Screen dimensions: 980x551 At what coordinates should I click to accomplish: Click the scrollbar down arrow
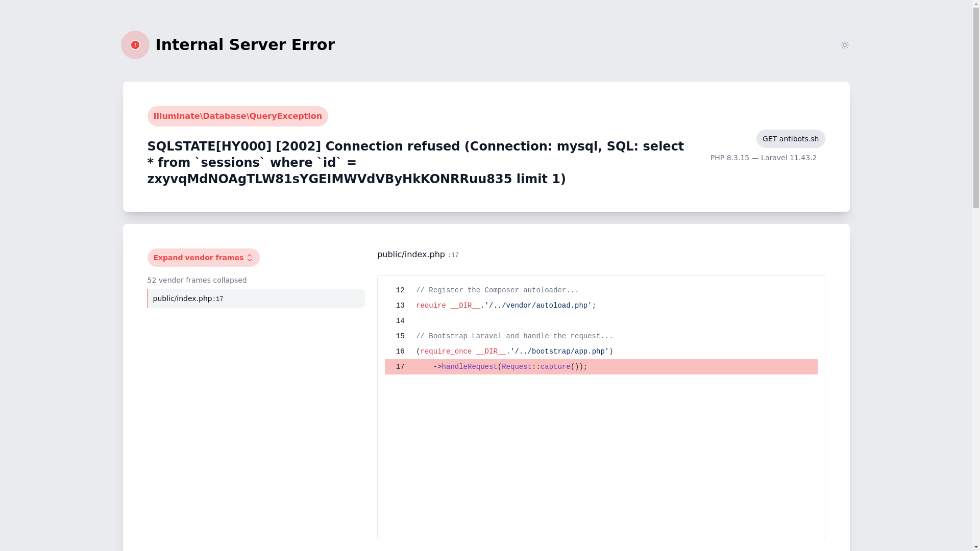click(976, 547)
